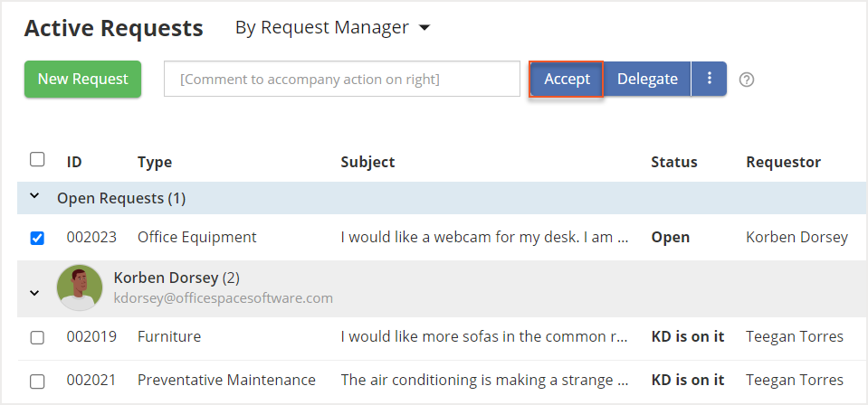Uncheck request 002023 checkbox
The width and height of the screenshot is (868, 405).
37,238
